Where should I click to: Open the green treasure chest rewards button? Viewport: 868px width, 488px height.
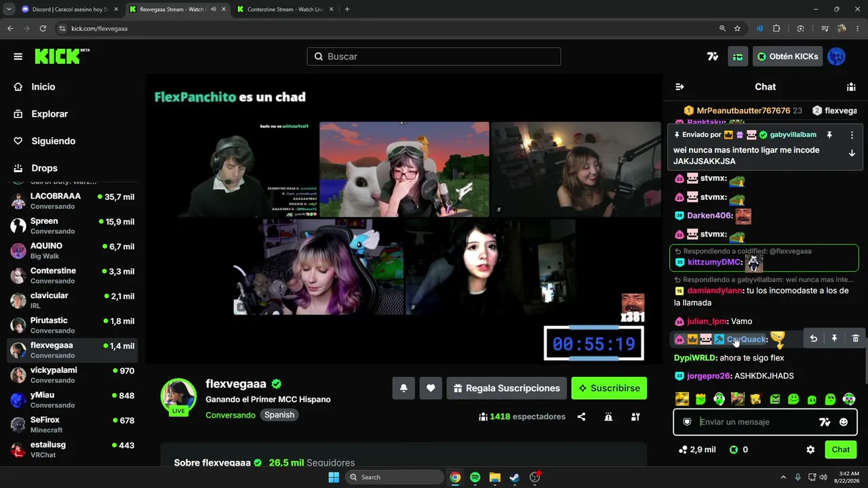738,56
